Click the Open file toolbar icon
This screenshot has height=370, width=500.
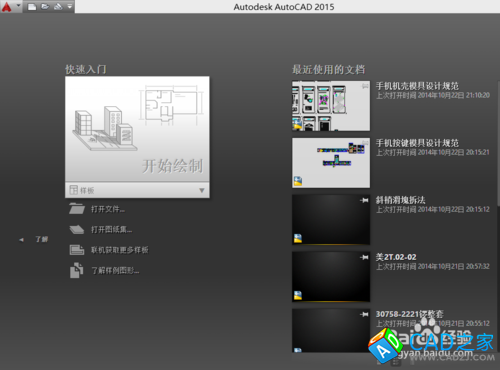point(45,7)
